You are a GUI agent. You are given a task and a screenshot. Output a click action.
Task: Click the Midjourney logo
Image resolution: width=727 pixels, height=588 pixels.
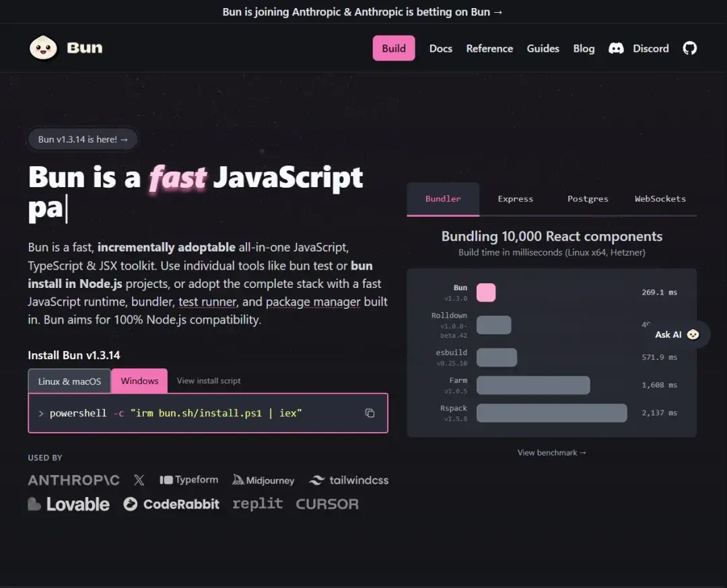(263, 480)
